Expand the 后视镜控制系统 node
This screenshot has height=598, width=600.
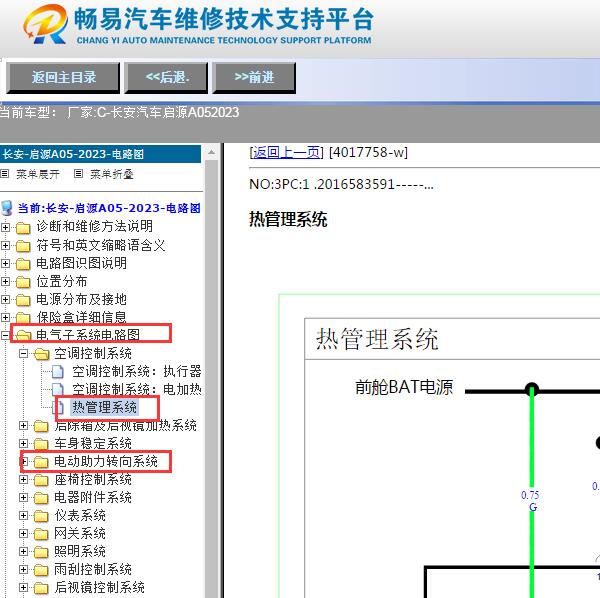[23, 587]
